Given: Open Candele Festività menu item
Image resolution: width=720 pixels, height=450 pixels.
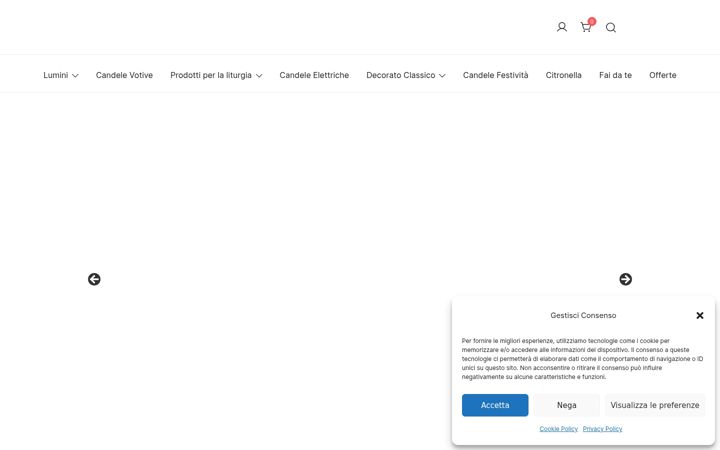Looking at the screenshot, I should [x=495, y=75].
